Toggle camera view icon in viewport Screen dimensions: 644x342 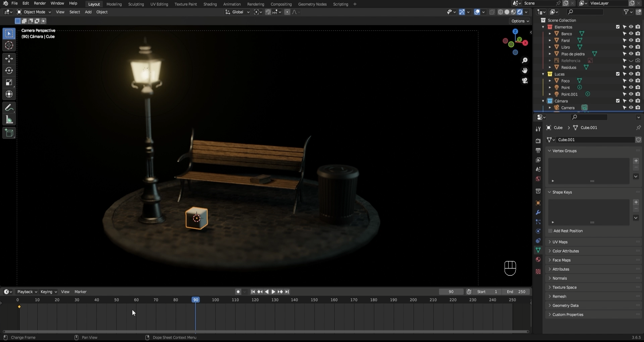click(524, 81)
